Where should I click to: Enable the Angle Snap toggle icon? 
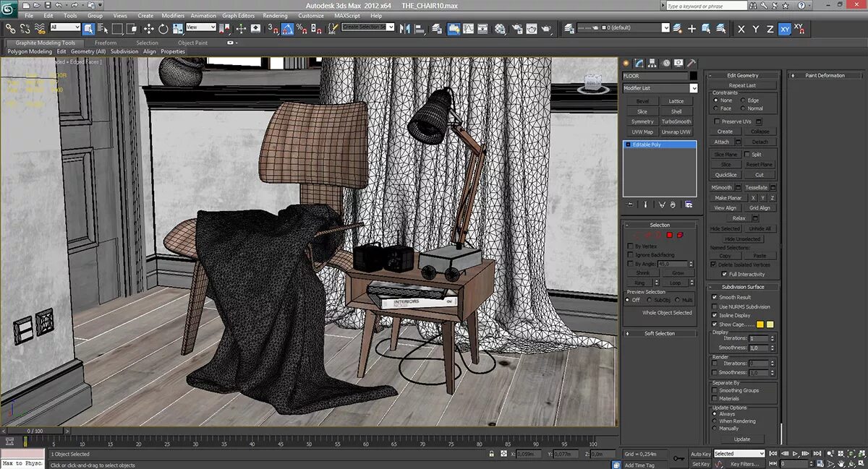[287, 29]
